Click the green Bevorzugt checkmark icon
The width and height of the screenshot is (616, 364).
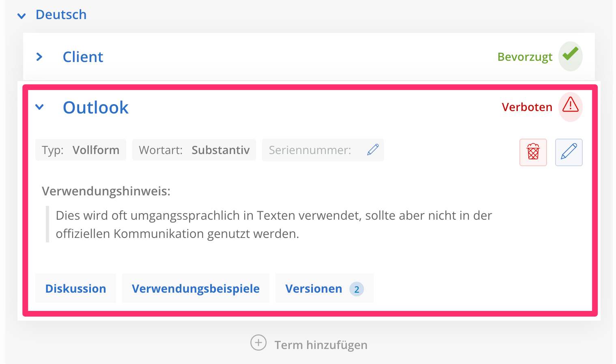[x=570, y=56]
